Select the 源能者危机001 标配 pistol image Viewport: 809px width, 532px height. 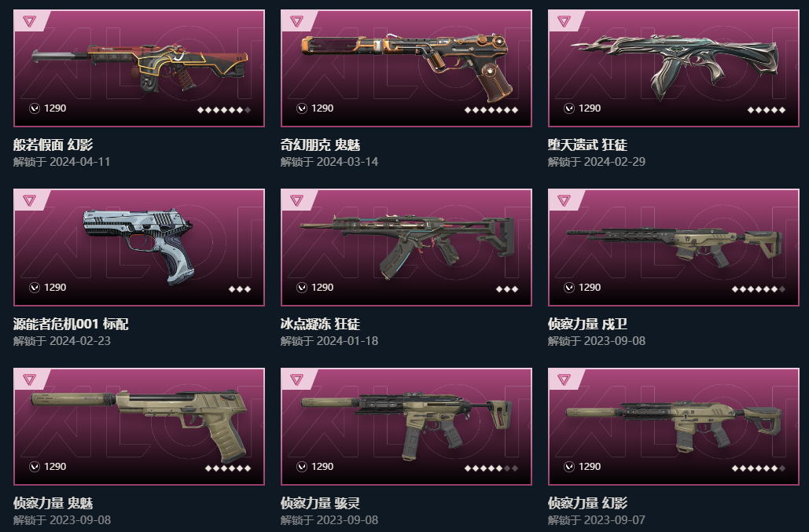[x=138, y=245]
